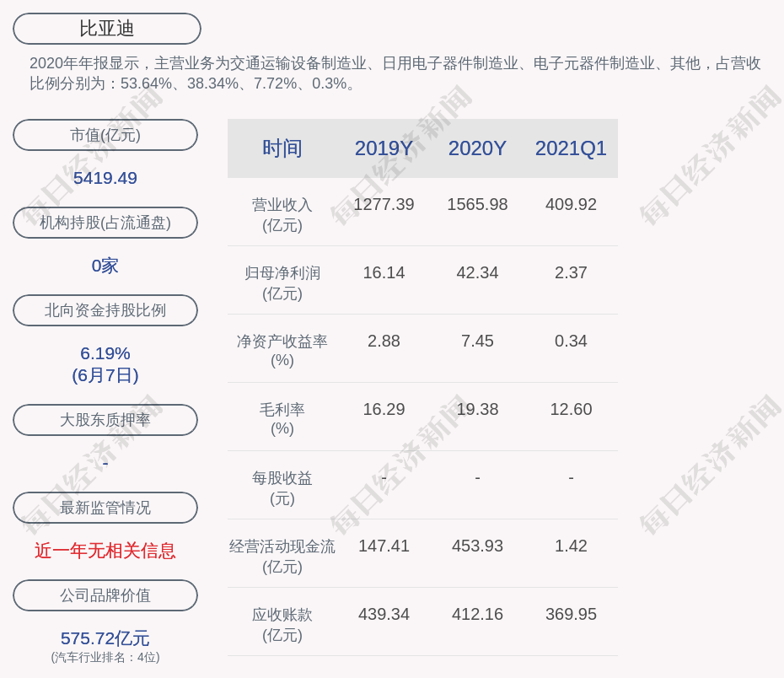The image size is (784, 678).
Task: Select the 2020 revenue 1565.98
Action: coord(477,205)
